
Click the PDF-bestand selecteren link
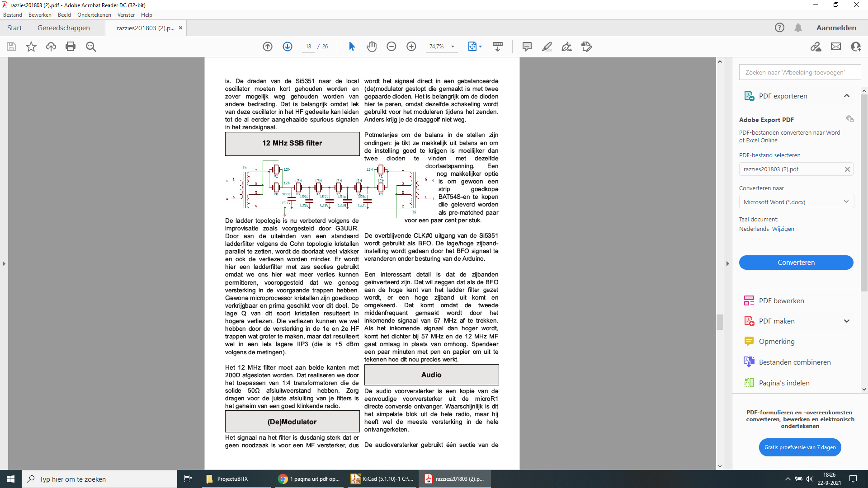[769, 155]
